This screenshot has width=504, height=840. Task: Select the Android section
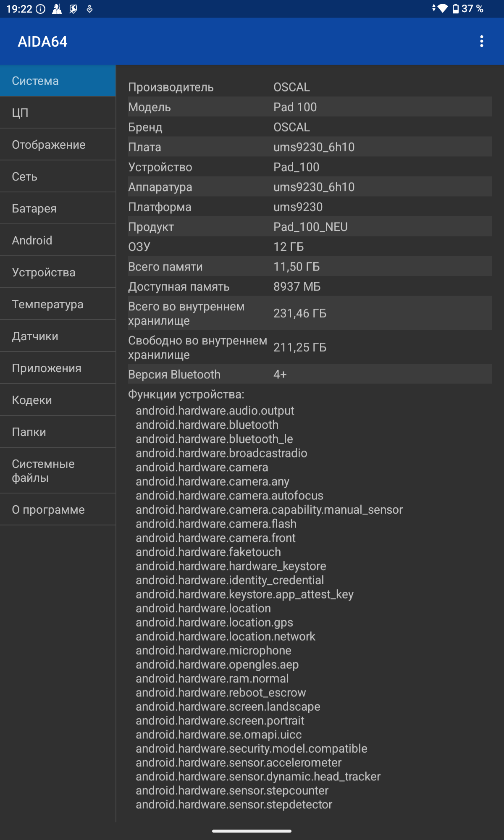point(58,240)
